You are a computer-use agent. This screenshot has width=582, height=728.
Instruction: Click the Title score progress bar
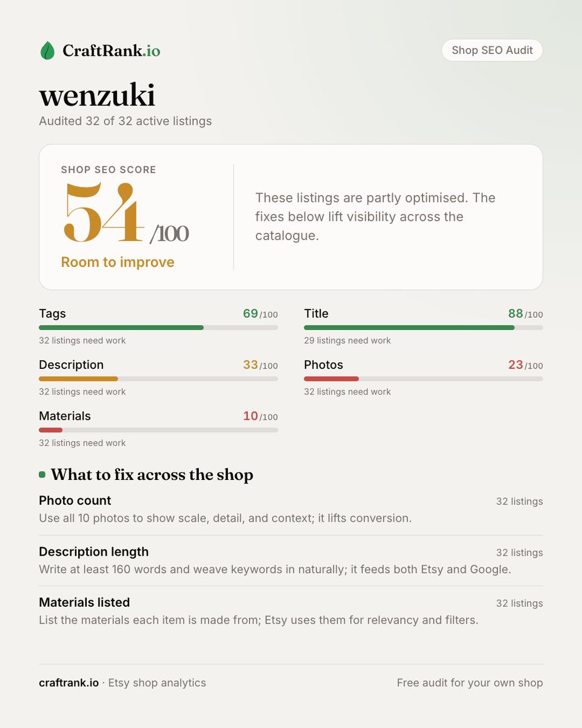[423, 328]
